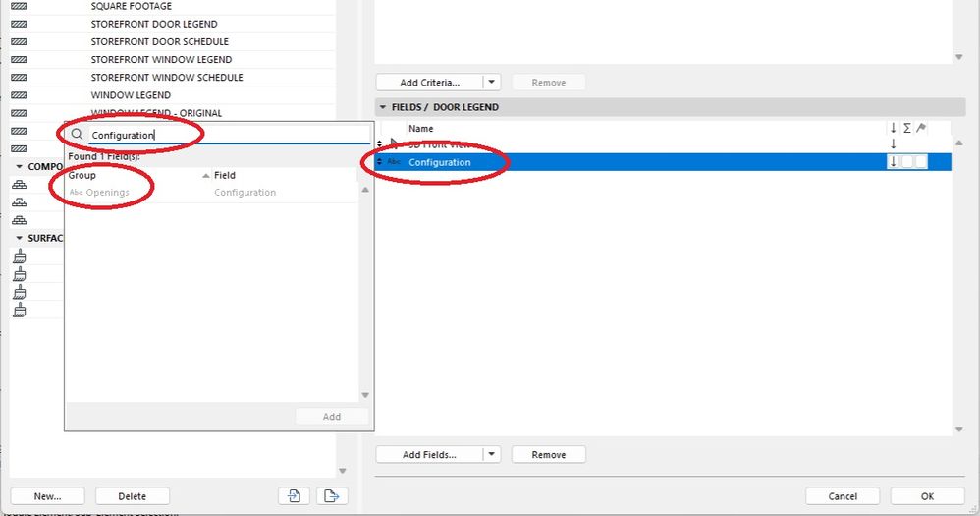Click scroll-up arrow of the fields list
Screen dimensions: 980x516
click(x=959, y=143)
